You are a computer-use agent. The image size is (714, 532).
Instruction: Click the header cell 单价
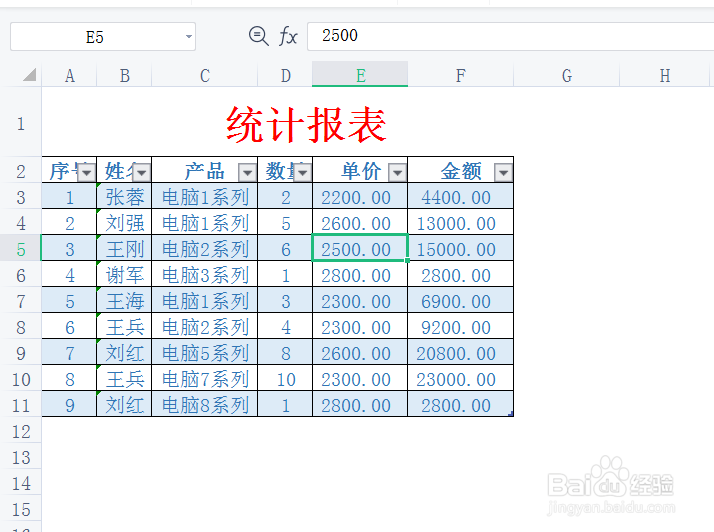pos(360,171)
